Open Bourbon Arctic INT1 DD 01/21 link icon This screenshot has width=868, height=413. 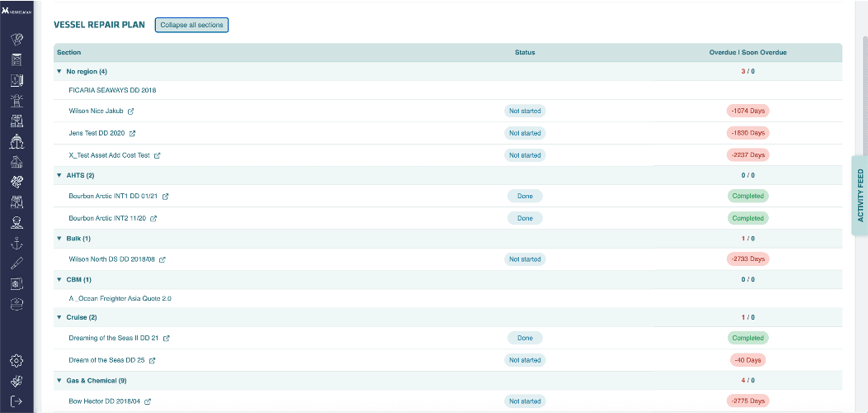tap(165, 197)
